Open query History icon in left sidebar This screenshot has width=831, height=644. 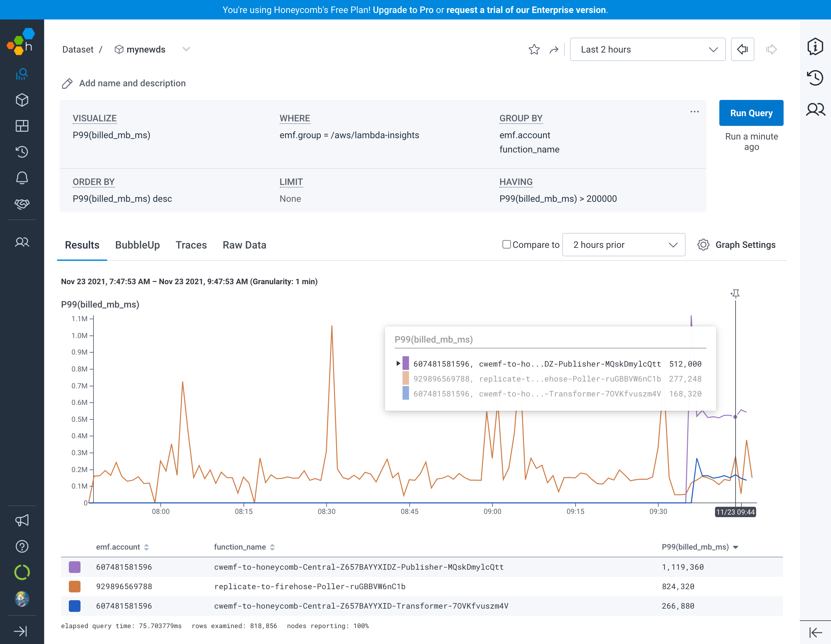coord(22,152)
